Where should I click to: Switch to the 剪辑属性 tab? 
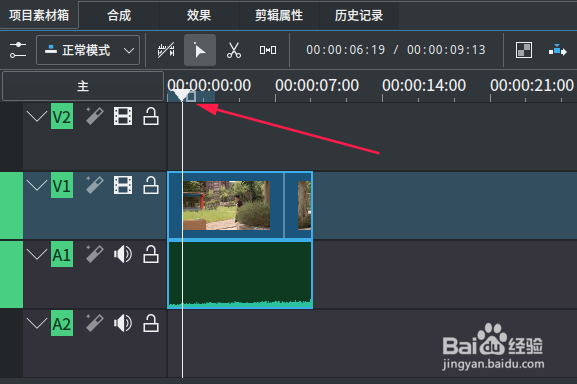(x=279, y=15)
